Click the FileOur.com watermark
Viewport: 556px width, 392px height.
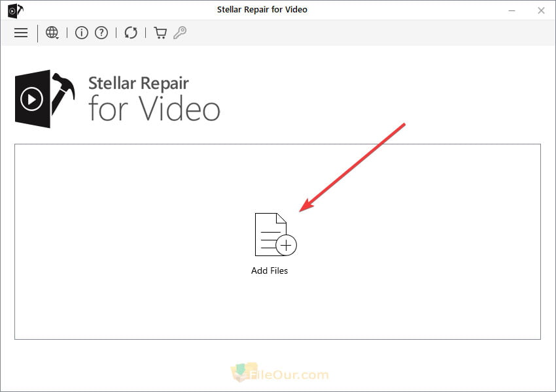tap(280, 373)
